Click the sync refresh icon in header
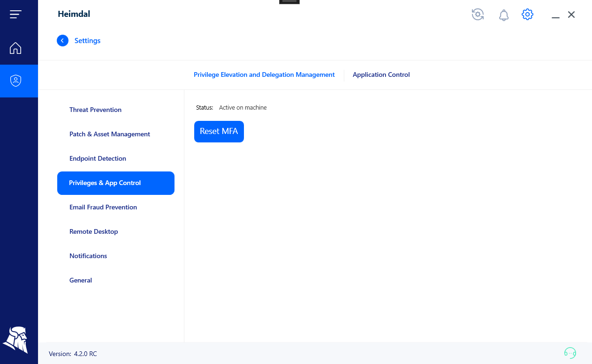The image size is (592, 364). [x=478, y=15]
